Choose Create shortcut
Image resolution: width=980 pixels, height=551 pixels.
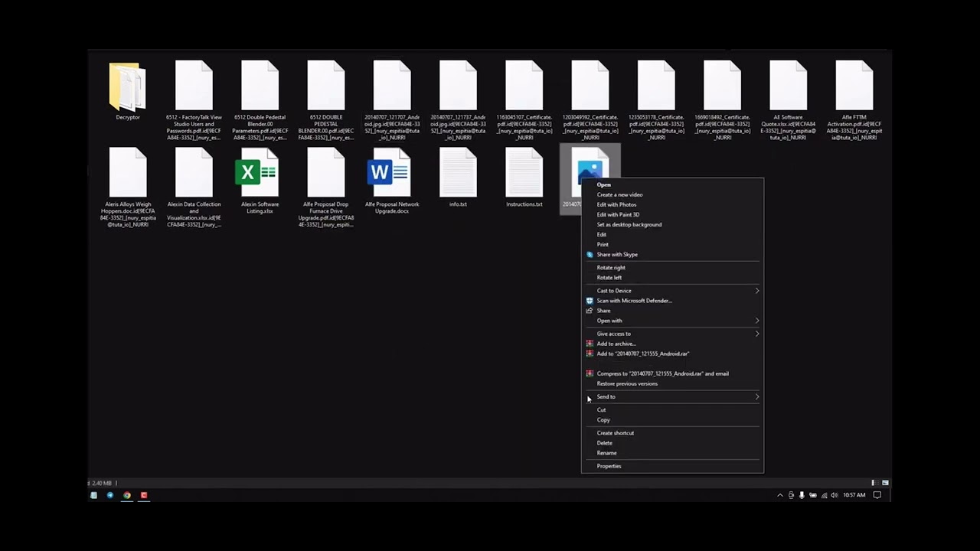click(x=616, y=432)
